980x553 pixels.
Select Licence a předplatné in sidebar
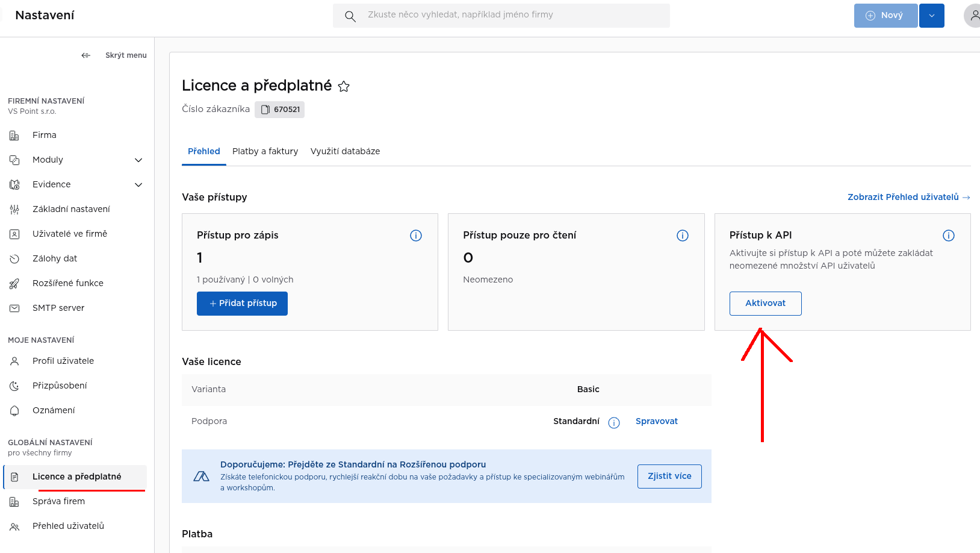tap(76, 476)
